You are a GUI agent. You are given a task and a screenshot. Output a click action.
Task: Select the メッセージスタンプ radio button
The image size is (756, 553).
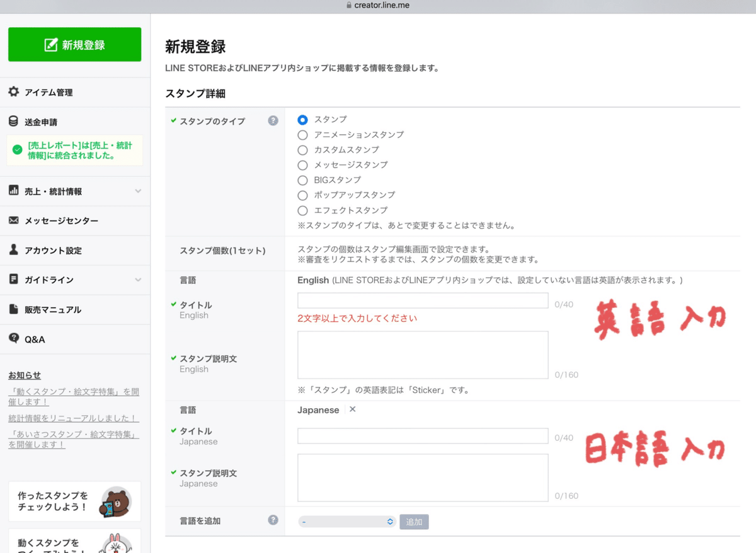303,165
